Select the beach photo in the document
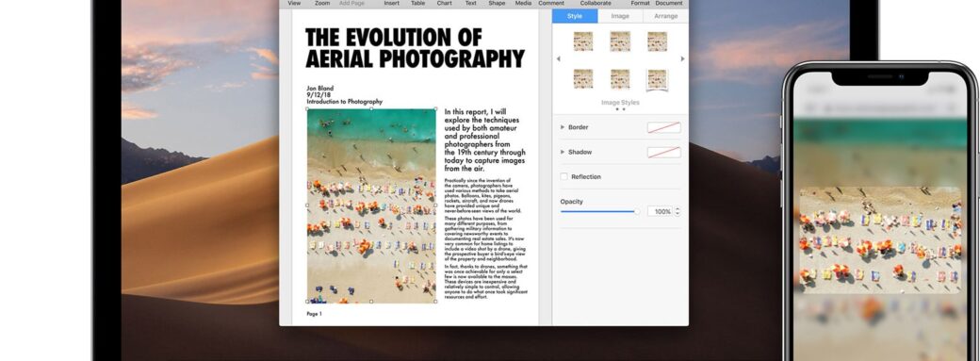This screenshot has height=361, width=980. 371,205
